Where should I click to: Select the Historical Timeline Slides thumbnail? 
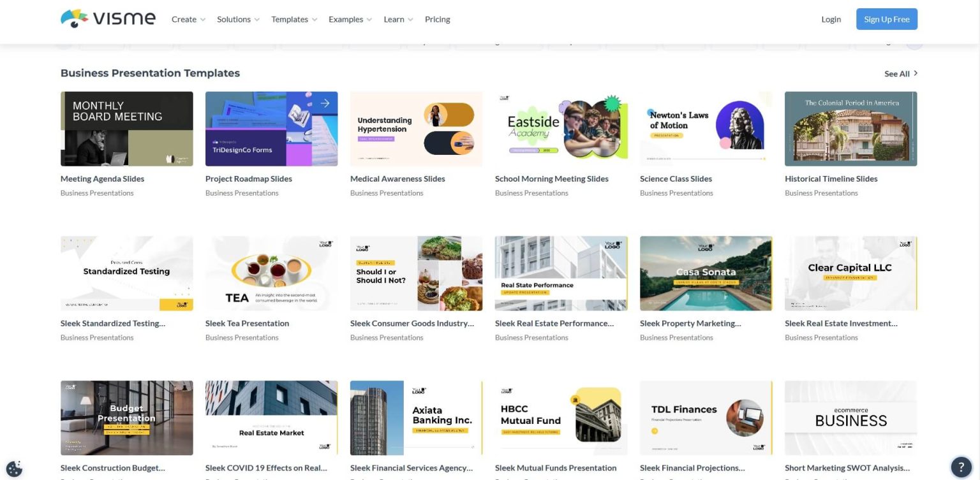850,128
